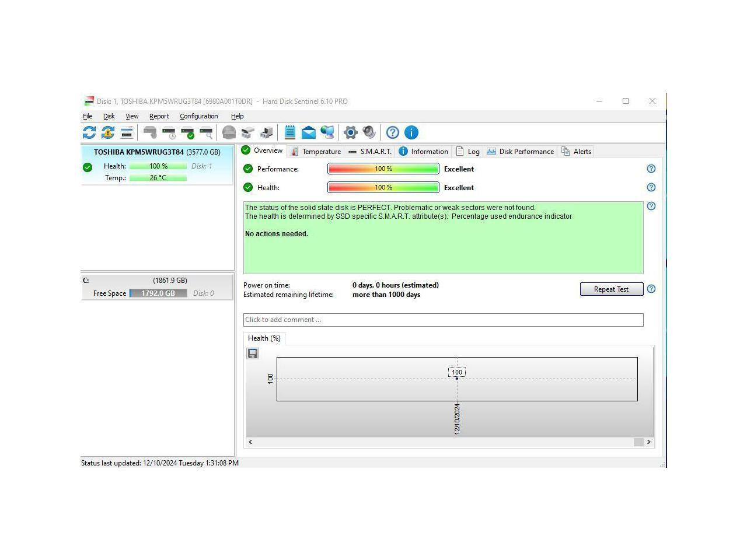The width and height of the screenshot is (747, 560).
Task: Open help next to Repeat Test button
Action: coord(651,289)
